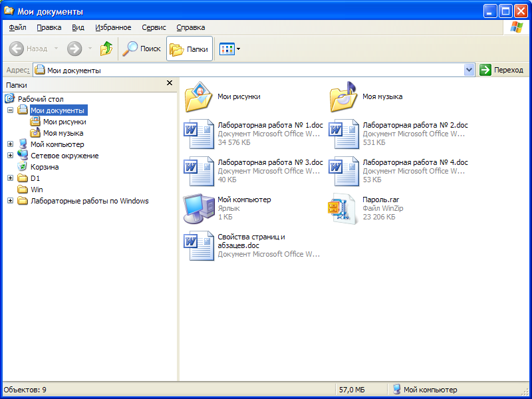Click Сетевое окружение network icon
Screen dimensions: 532x399
click(x=23, y=155)
